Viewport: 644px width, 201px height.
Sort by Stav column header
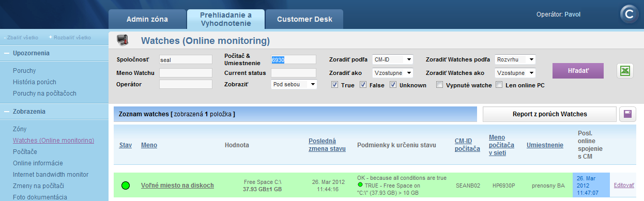point(126,145)
